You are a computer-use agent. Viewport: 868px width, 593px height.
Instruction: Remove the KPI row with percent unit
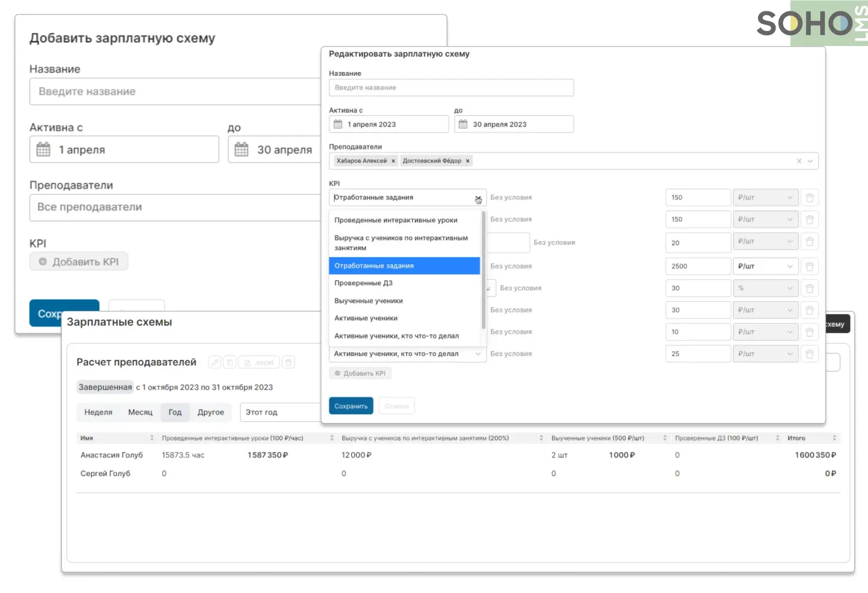coord(809,288)
